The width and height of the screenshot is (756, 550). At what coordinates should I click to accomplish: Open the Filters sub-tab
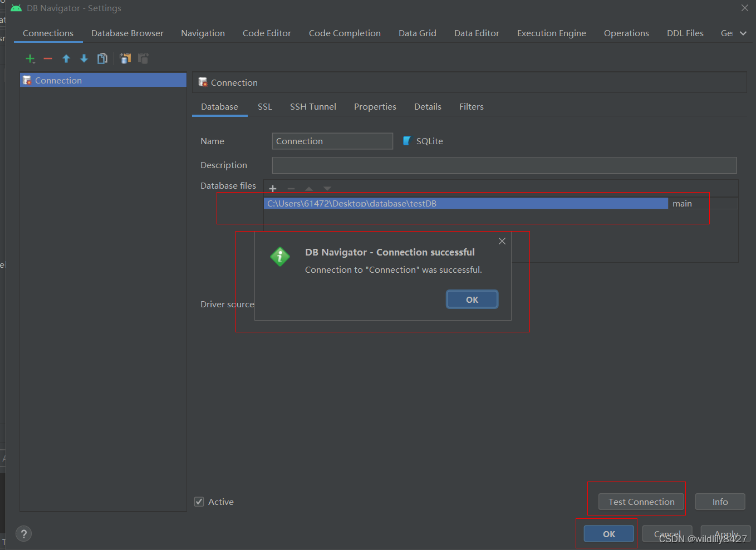472,107
